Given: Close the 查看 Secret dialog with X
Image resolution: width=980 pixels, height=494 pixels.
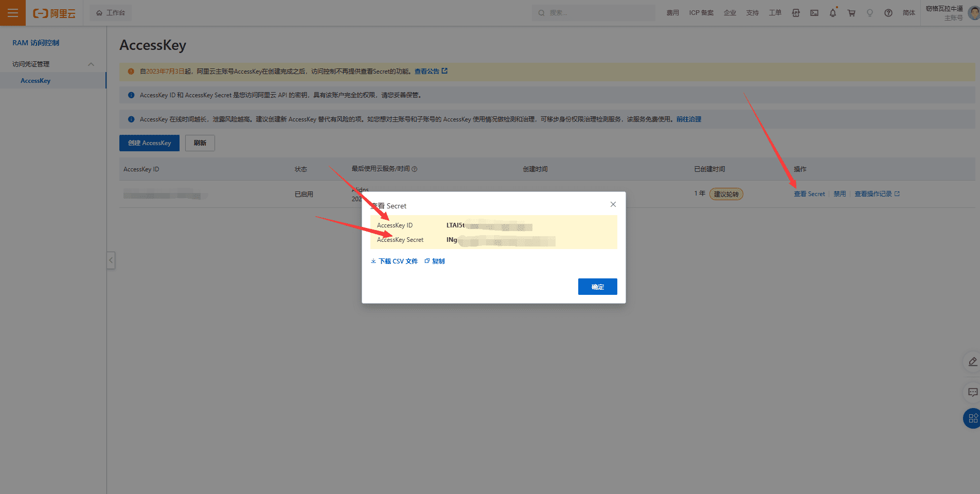Looking at the screenshot, I should click(x=613, y=204).
